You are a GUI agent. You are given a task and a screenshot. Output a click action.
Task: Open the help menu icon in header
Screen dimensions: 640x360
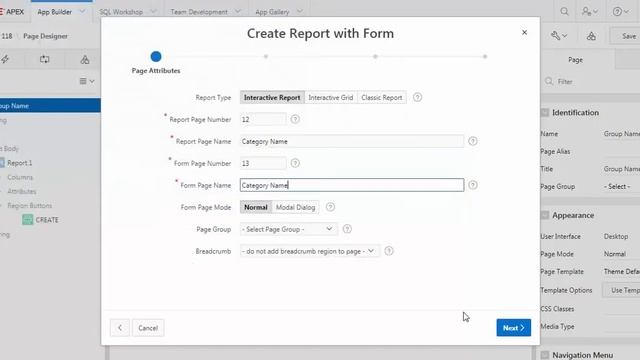tap(620, 11)
